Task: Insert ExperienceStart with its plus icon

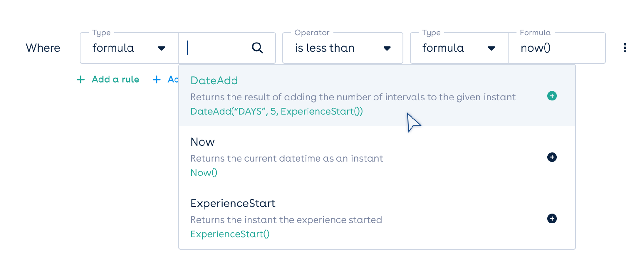Action: click(552, 219)
